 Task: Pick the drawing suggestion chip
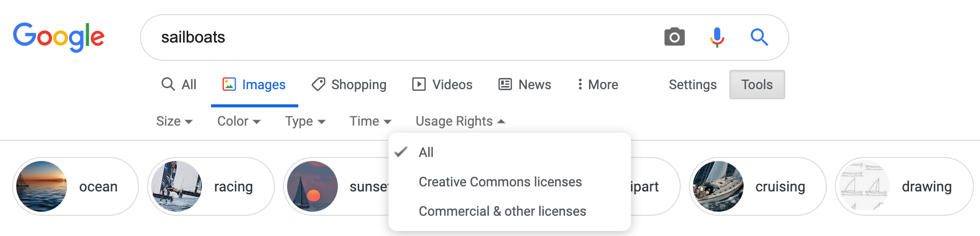(903, 186)
